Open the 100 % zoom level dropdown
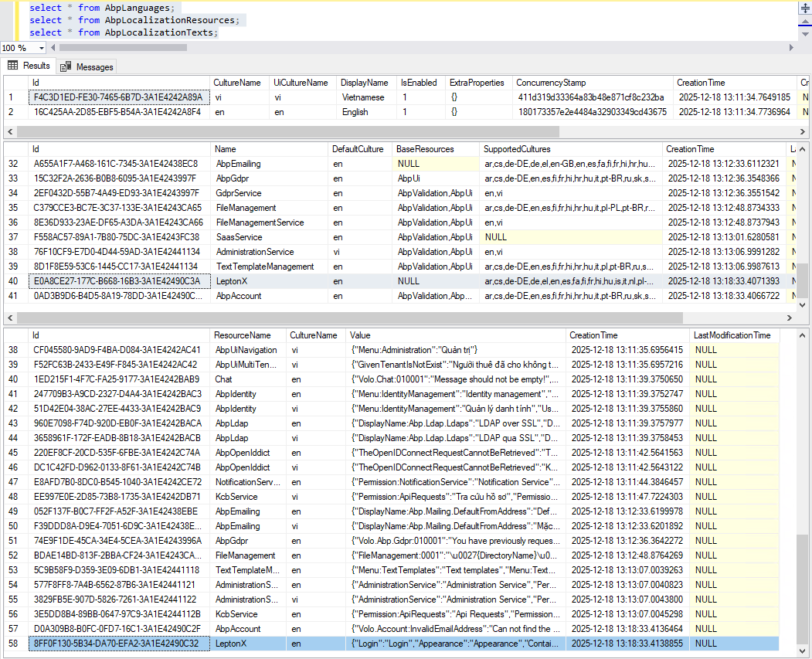 [41, 48]
